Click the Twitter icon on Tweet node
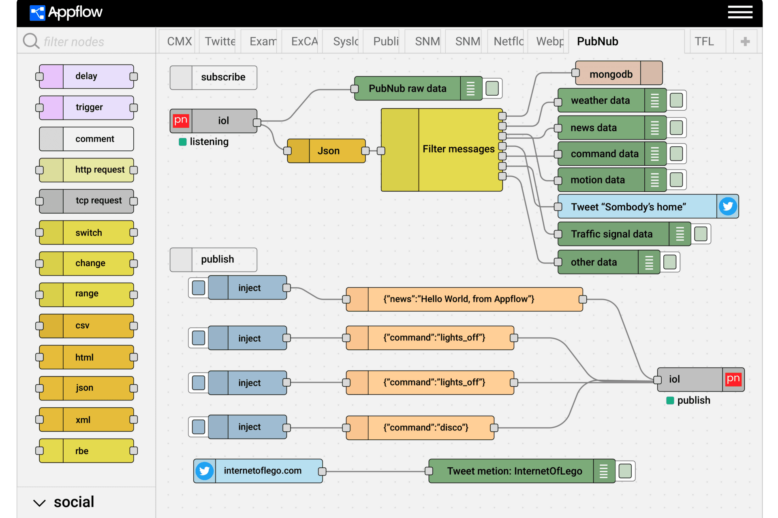This screenshot has width=778, height=518. [x=727, y=206]
